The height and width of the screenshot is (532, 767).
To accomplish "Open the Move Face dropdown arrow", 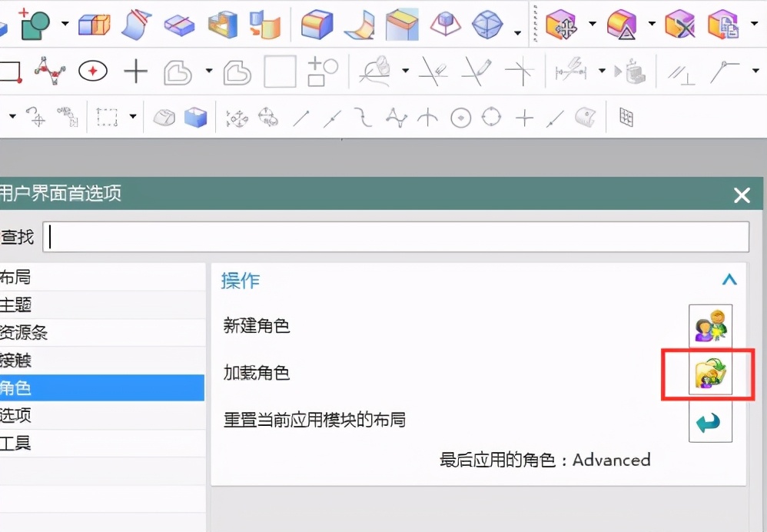I will click(593, 24).
